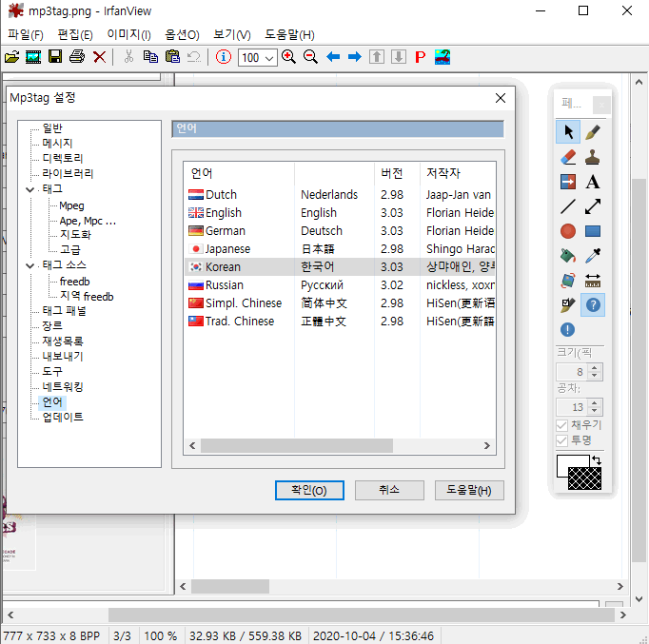The height and width of the screenshot is (644, 649).
Task: Select the English language row
Action: [x=340, y=212]
